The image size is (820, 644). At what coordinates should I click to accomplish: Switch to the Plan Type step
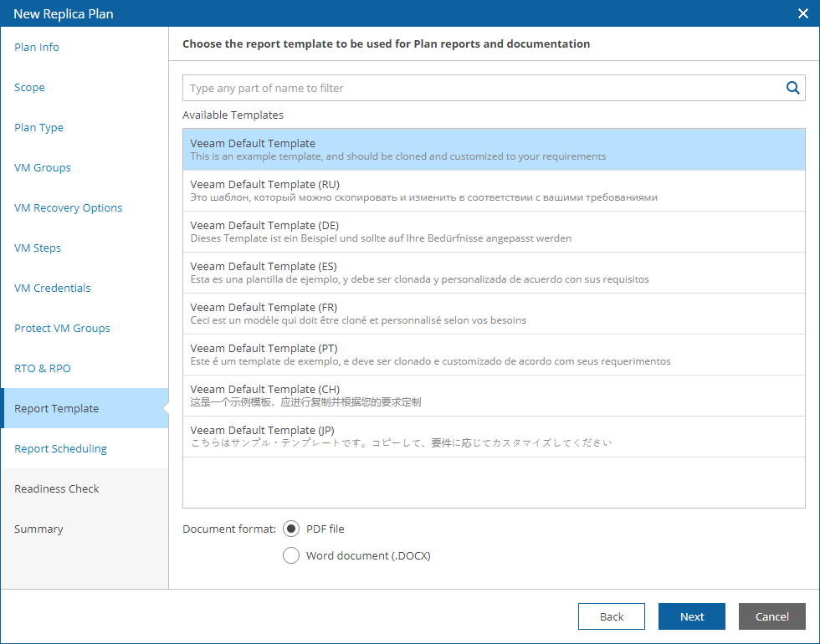pyautogui.click(x=38, y=127)
